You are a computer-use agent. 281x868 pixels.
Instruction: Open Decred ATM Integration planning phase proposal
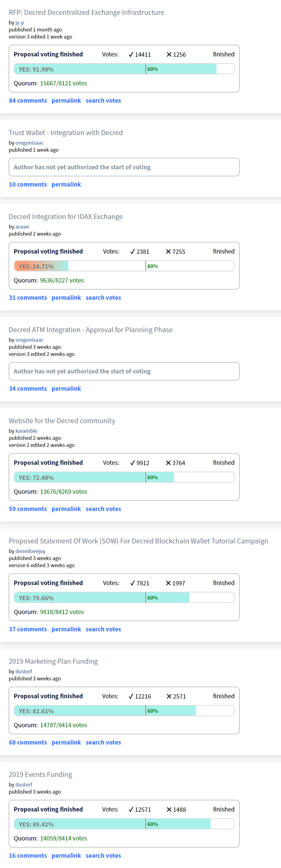(91, 330)
